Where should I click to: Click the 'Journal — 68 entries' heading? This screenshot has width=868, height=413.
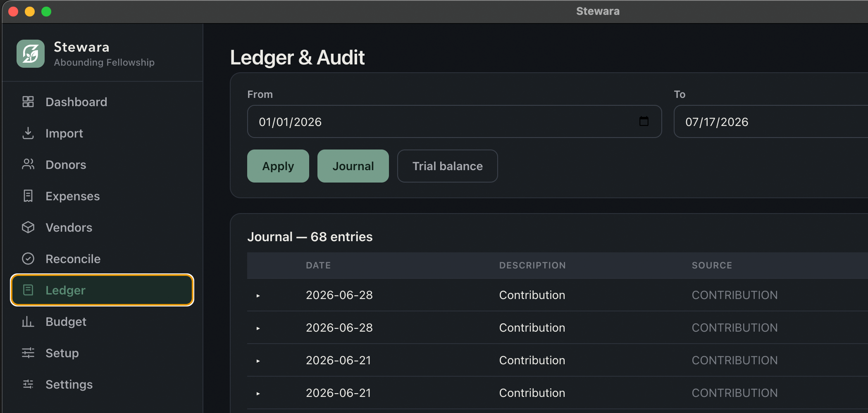[310, 237]
